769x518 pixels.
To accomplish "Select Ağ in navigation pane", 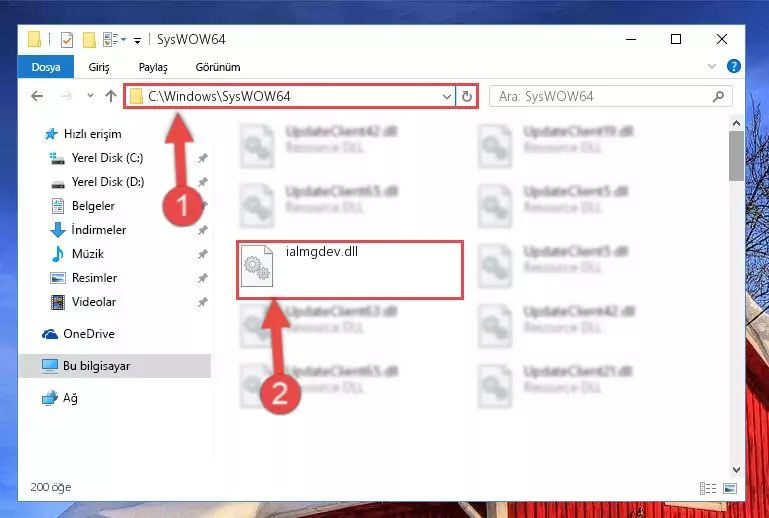I will point(70,398).
